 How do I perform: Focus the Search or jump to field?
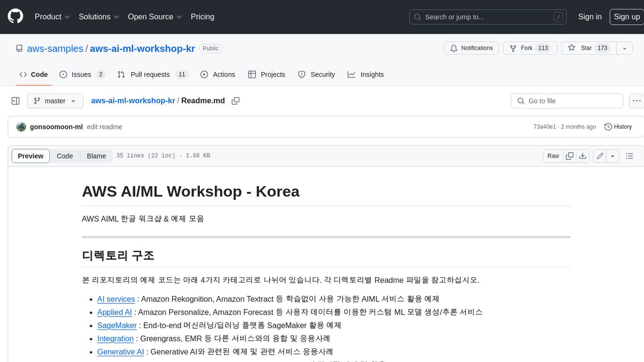pos(488,17)
